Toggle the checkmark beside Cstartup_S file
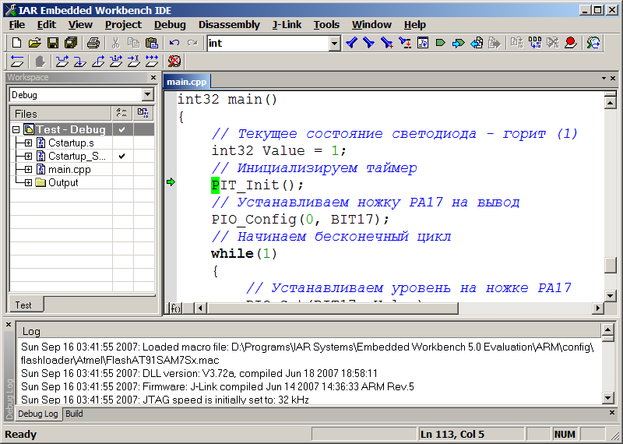This screenshot has width=623, height=444. [121, 157]
